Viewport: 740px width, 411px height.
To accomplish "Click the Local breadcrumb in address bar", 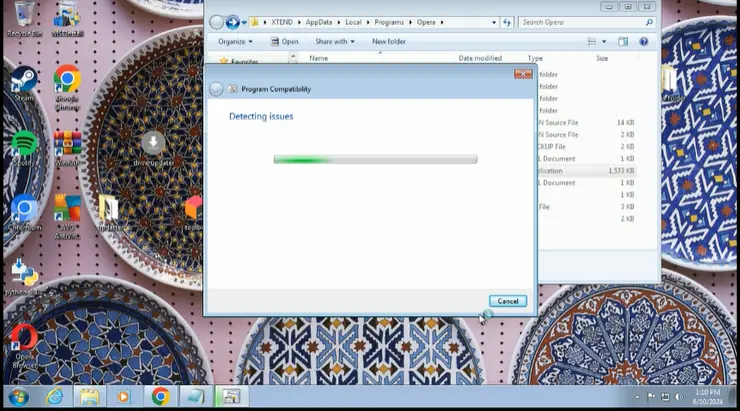I will click(353, 22).
